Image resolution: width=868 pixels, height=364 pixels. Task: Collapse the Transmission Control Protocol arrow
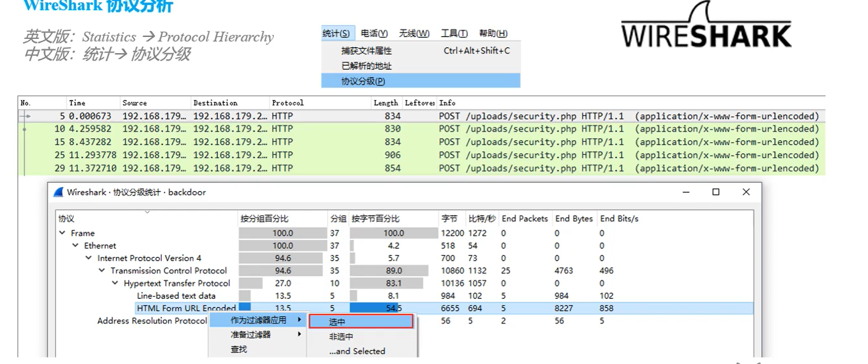click(x=102, y=270)
